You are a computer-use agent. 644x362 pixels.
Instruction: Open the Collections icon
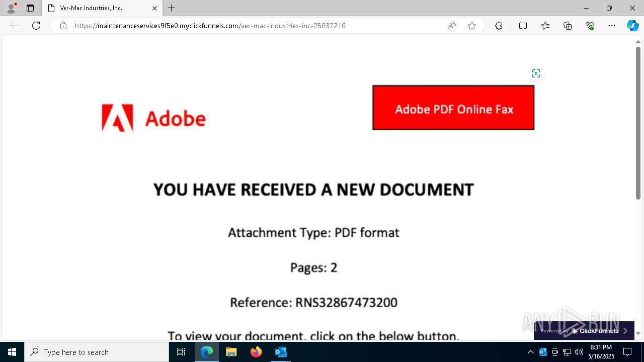click(x=568, y=26)
